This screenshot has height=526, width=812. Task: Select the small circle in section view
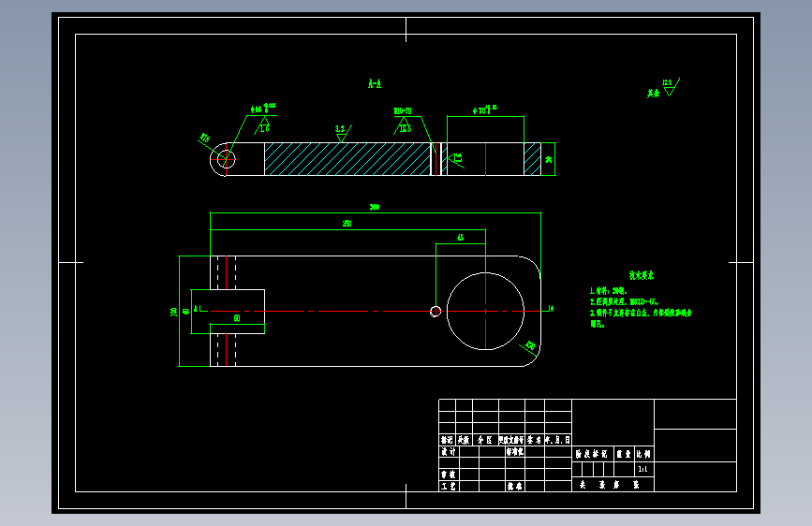coord(226,159)
